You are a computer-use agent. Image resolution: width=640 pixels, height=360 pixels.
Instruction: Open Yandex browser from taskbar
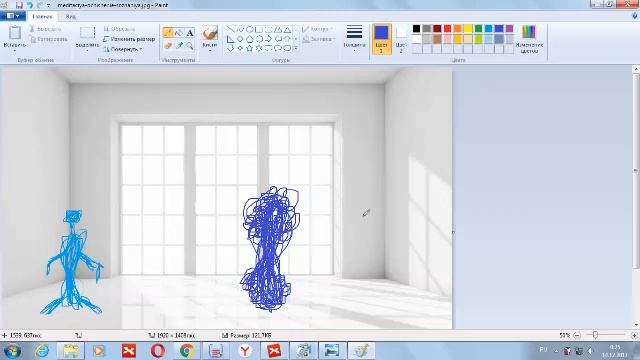245,351
